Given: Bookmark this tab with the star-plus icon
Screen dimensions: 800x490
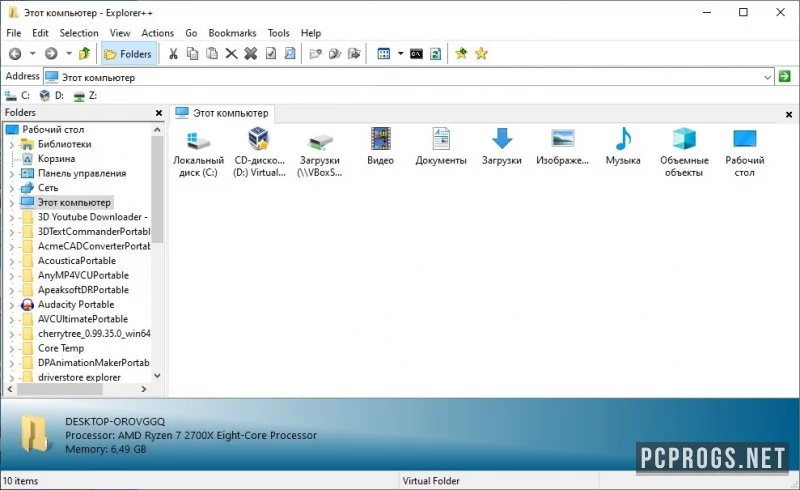Looking at the screenshot, I should tap(461, 54).
